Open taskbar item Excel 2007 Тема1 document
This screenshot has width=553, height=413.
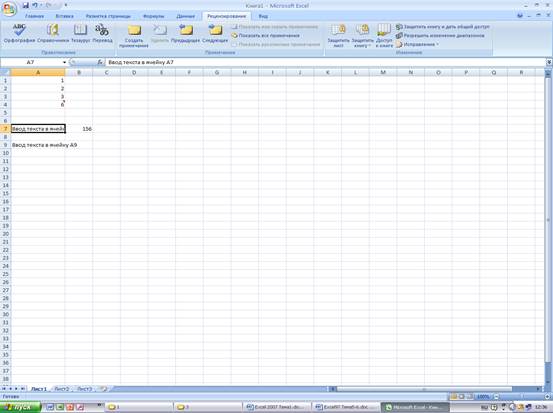tap(277, 407)
